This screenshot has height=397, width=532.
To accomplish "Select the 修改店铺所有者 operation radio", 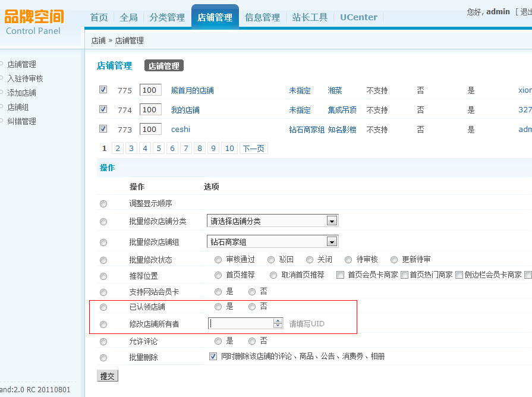I will click(103, 324).
